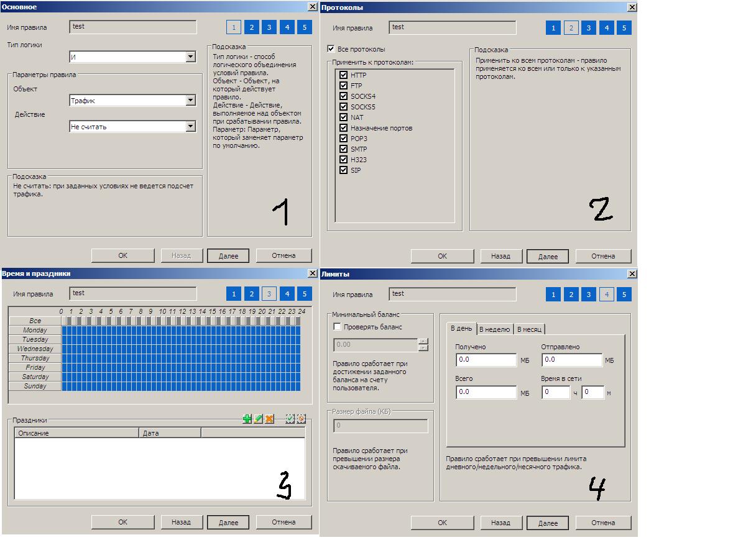Go to step 1 in the Протоколы window
Viewport: 756px width, 545px height.
pyautogui.click(x=553, y=28)
